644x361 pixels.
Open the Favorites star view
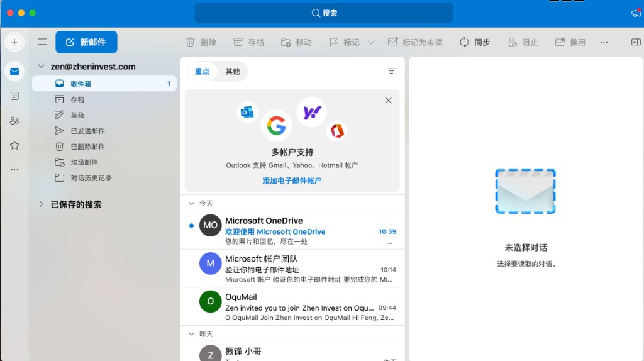point(14,145)
